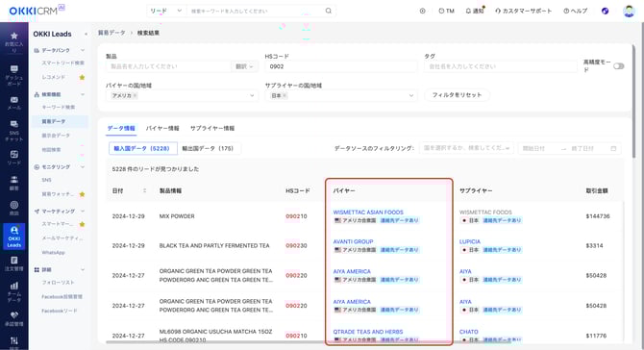Open notifications bell (通知)

pos(475,11)
